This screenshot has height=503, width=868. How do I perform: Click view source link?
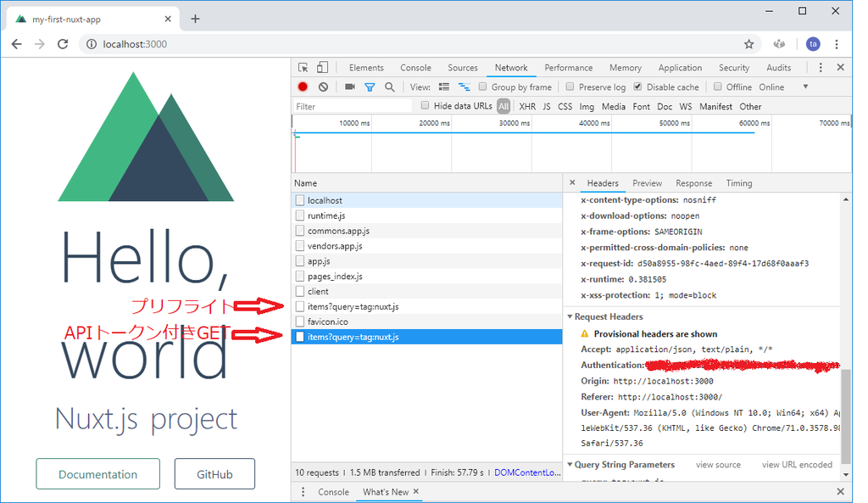point(718,465)
